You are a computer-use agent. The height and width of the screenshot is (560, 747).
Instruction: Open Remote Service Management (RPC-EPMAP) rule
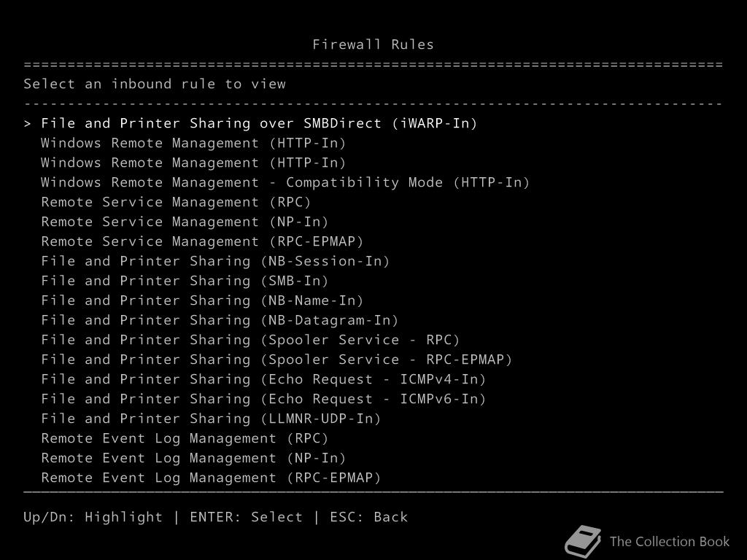click(202, 241)
